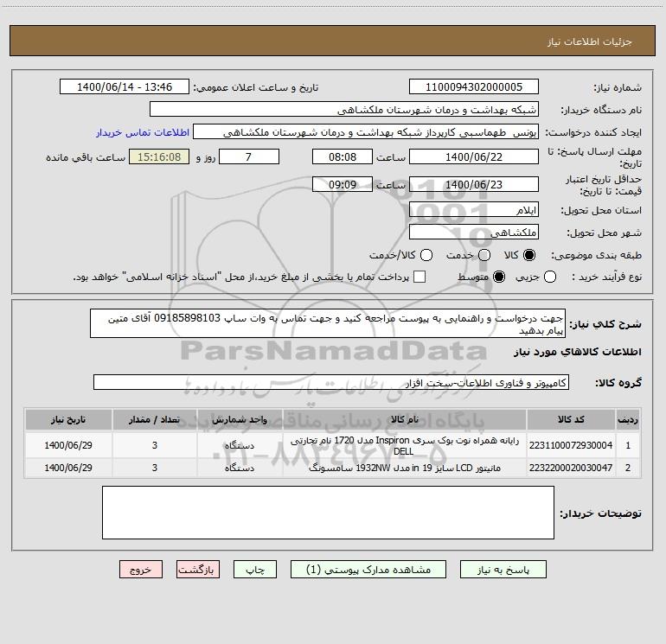Click the delivery province field ایلام

(x=474, y=209)
